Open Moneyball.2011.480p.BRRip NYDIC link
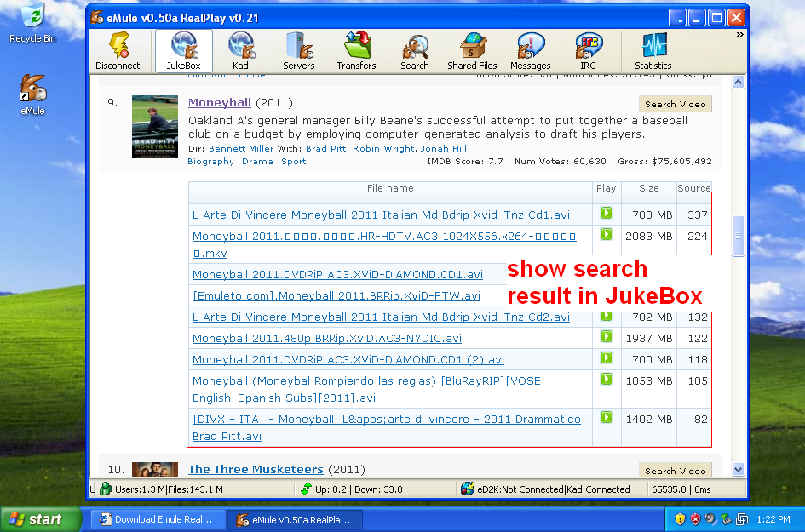This screenshot has height=532, width=805. point(327,339)
